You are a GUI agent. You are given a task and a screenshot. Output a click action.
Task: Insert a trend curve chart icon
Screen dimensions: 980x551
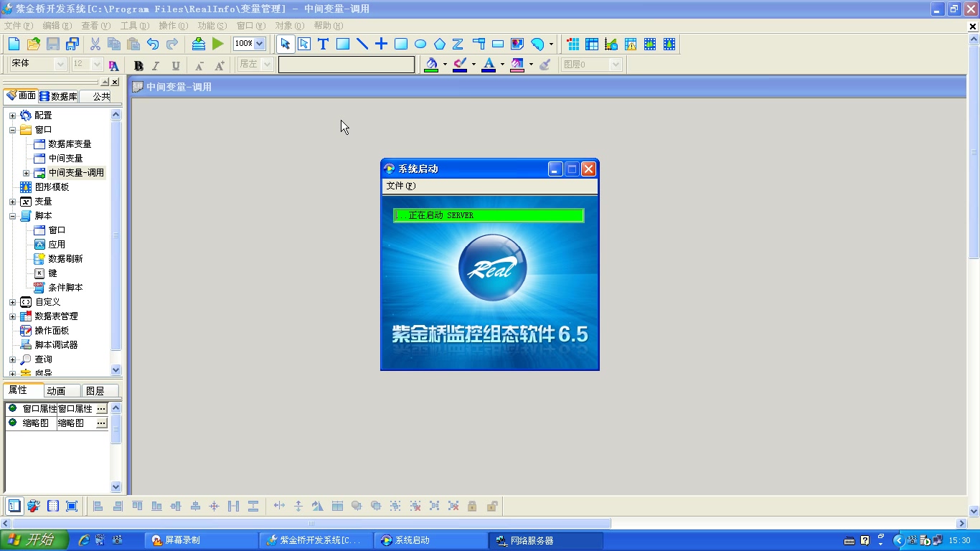[611, 44]
